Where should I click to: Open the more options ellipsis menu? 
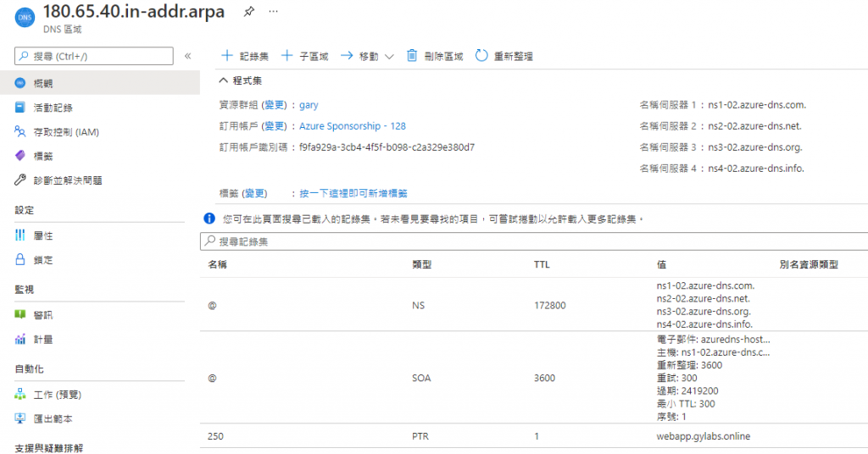pos(274,12)
